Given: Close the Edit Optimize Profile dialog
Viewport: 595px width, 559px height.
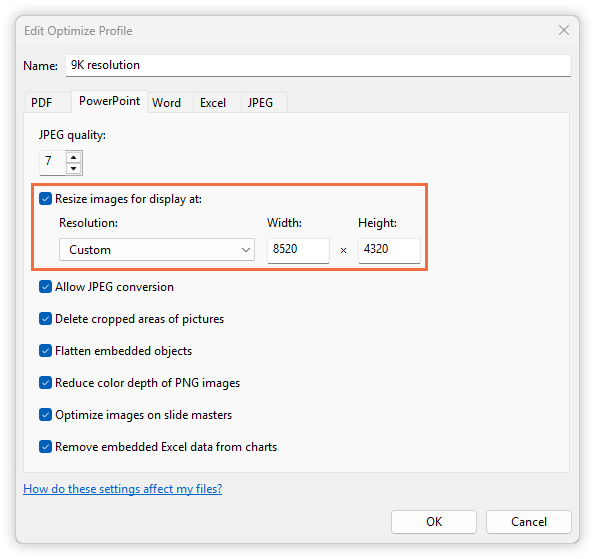Looking at the screenshot, I should click(x=564, y=30).
